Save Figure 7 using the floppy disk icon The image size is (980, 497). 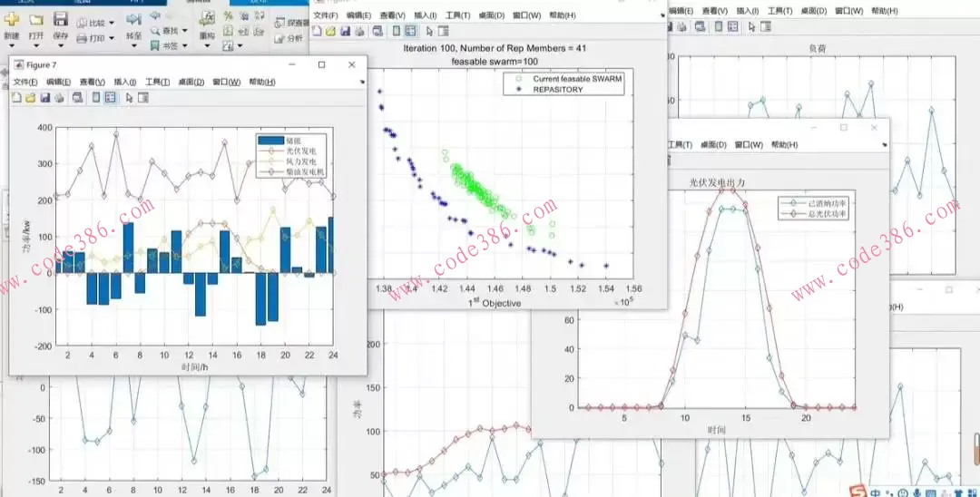pos(44,97)
